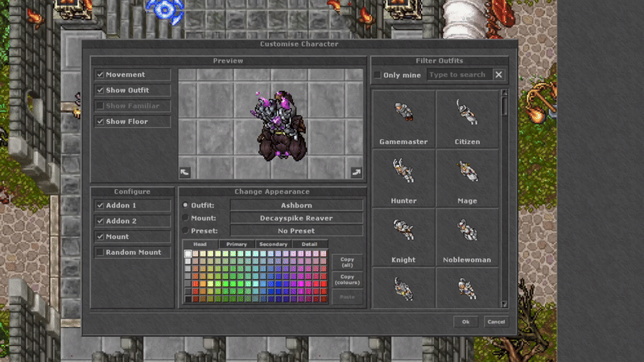644x362 pixels.
Task: Toggle the Show Outfit checkbox
Action: tap(100, 90)
